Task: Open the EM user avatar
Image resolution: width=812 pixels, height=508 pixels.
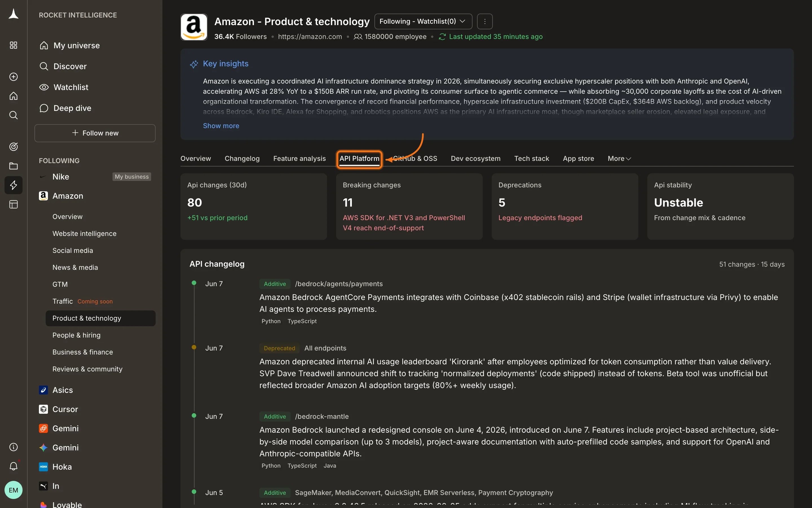Action: coord(14,490)
